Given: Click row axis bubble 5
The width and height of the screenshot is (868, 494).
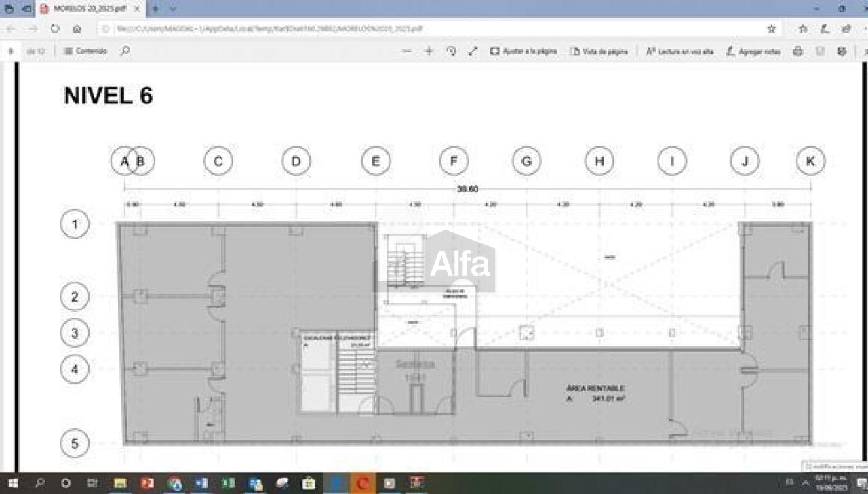Looking at the screenshot, I should [x=75, y=444].
